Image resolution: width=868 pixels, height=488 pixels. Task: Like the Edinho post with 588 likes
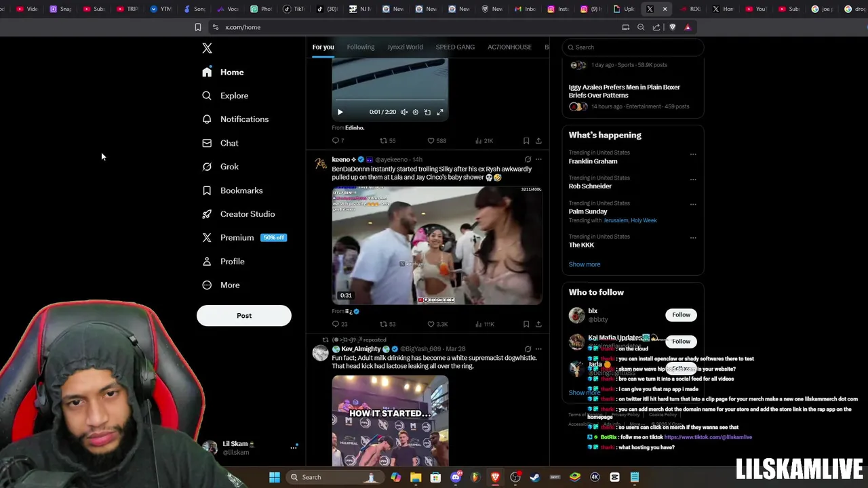437,141
